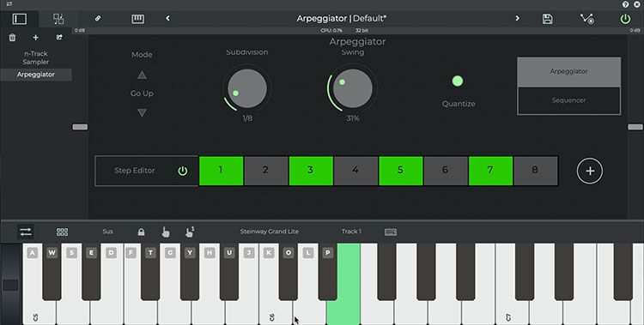
Task: Click the share/export icon in the sidebar
Action: [x=59, y=38]
